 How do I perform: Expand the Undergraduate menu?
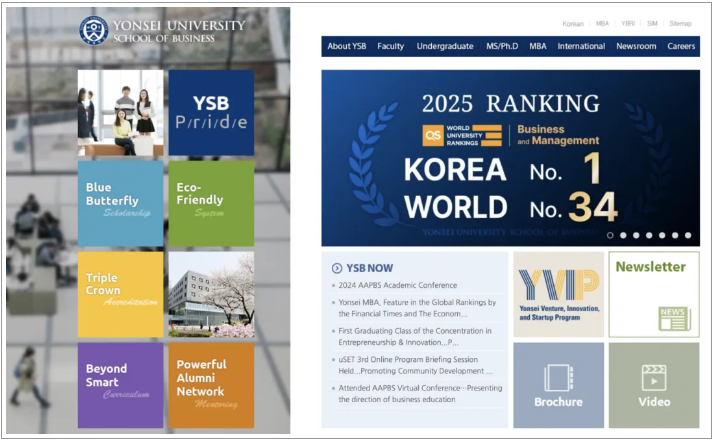click(x=445, y=46)
